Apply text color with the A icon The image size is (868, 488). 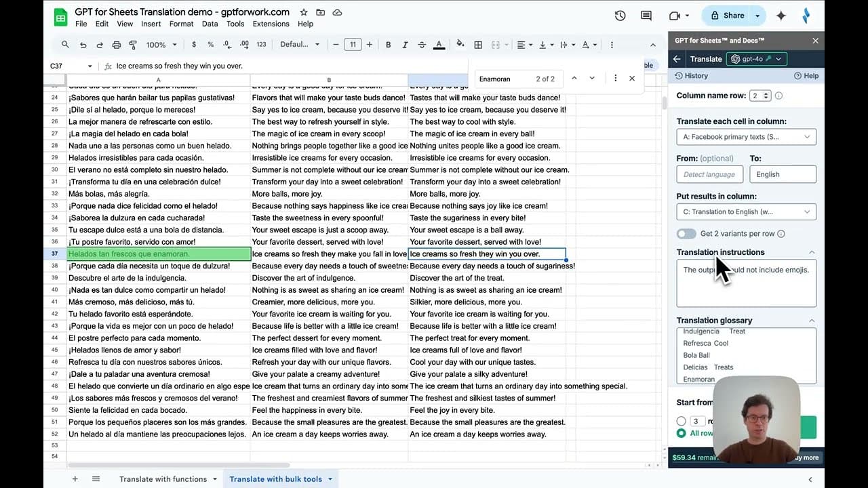click(x=439, y=45)
